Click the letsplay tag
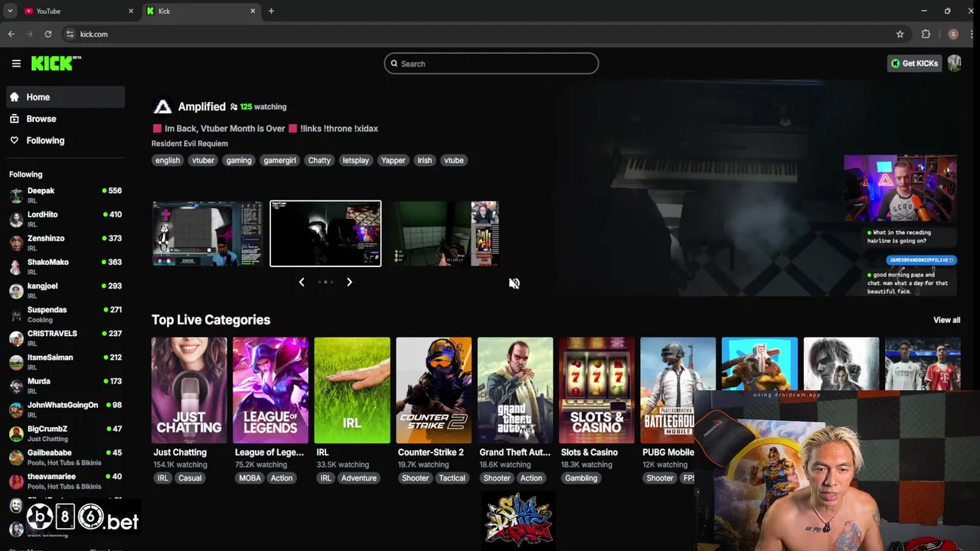980x551 pixels. tap(356, 160)
